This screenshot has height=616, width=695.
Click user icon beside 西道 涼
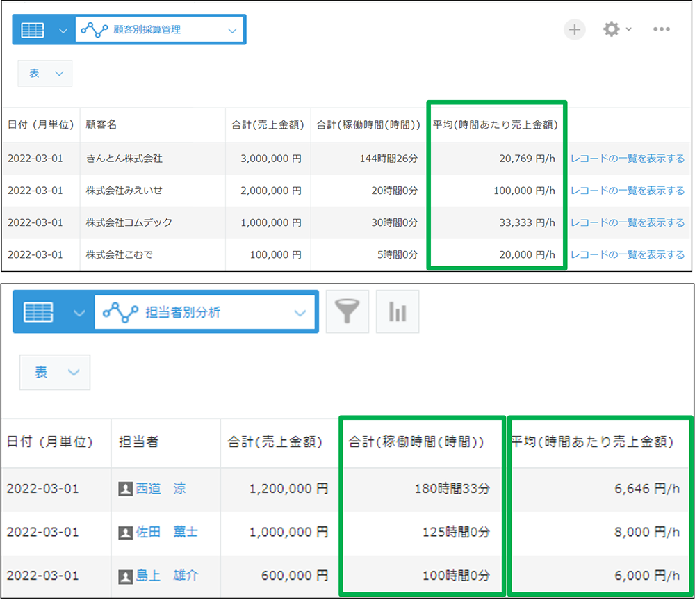pos(126,489)
